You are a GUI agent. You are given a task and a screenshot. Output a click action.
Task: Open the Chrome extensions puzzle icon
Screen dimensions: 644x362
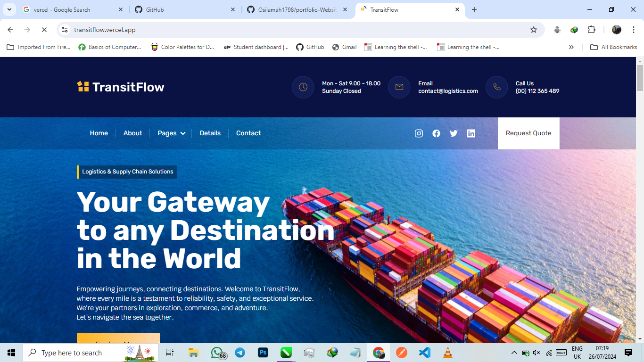click(591, 30)
